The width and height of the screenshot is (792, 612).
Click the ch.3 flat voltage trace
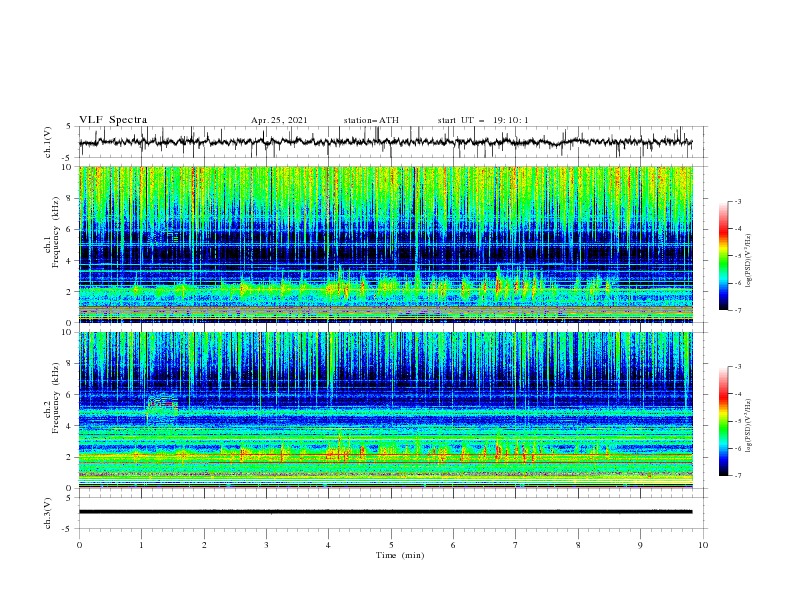point(385,512)
